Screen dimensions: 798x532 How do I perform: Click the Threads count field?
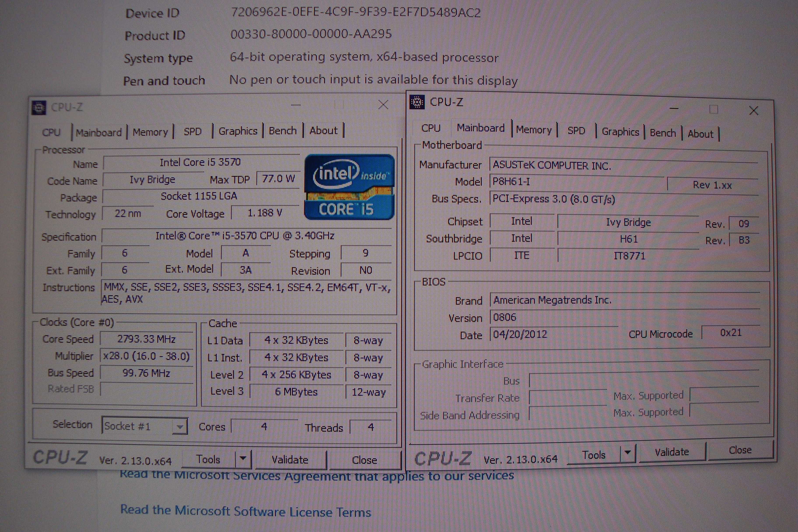pyautogui.click(x=371, y=427)
